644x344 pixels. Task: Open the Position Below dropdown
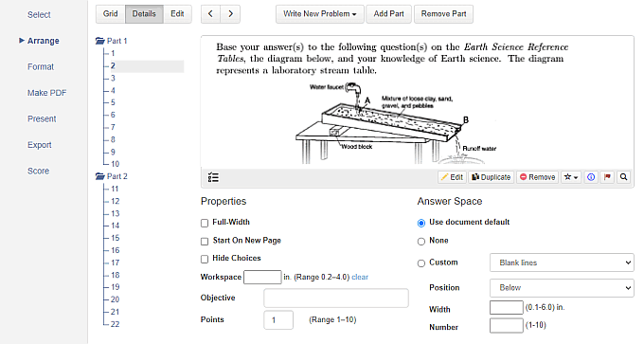click(x=562, y=288)
